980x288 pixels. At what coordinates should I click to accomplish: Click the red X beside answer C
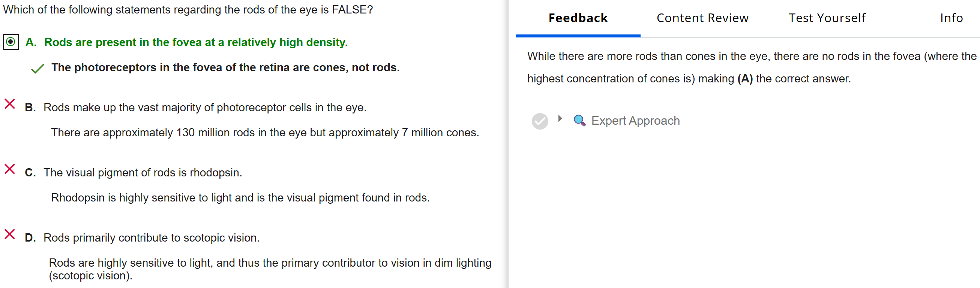(x=9, y=169)
